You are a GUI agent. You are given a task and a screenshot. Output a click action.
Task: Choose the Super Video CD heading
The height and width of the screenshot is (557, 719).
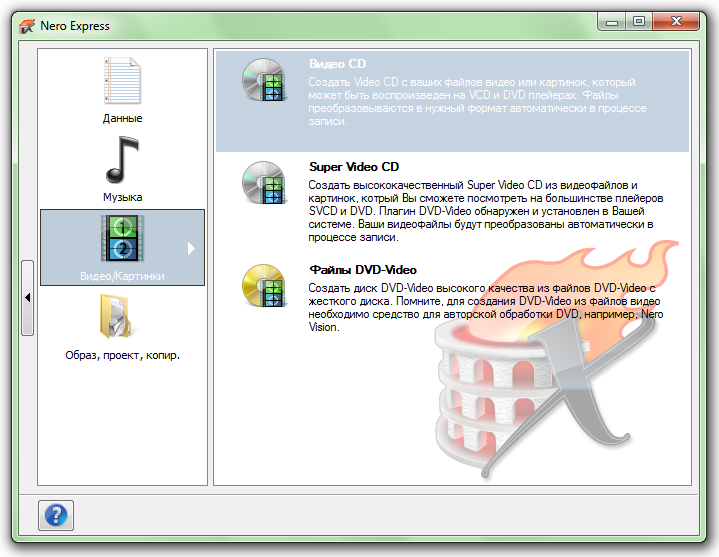[x=354, y=167]
